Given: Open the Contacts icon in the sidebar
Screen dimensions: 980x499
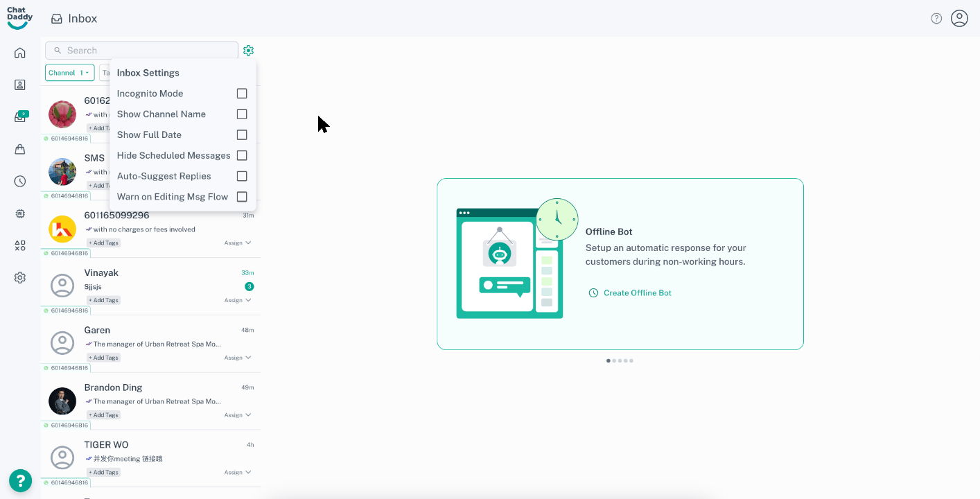Looking at the screenshot, I should tap(20, 85).
